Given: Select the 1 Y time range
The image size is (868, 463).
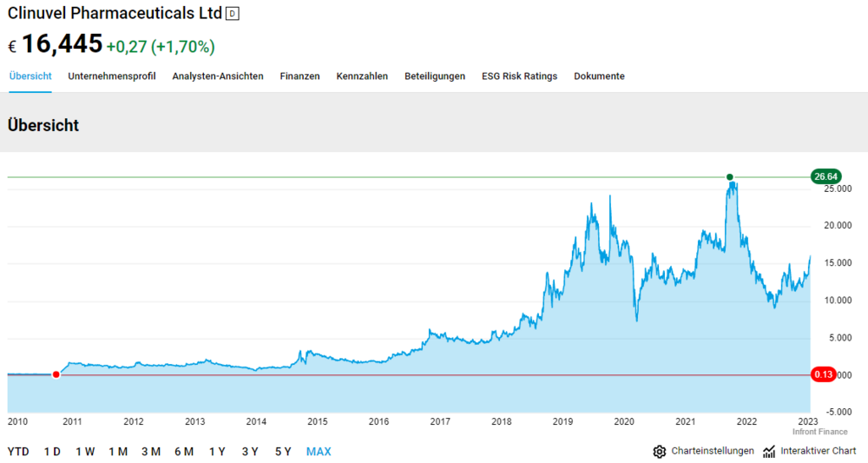Looking at the screenshot, I should click(217, 452).
